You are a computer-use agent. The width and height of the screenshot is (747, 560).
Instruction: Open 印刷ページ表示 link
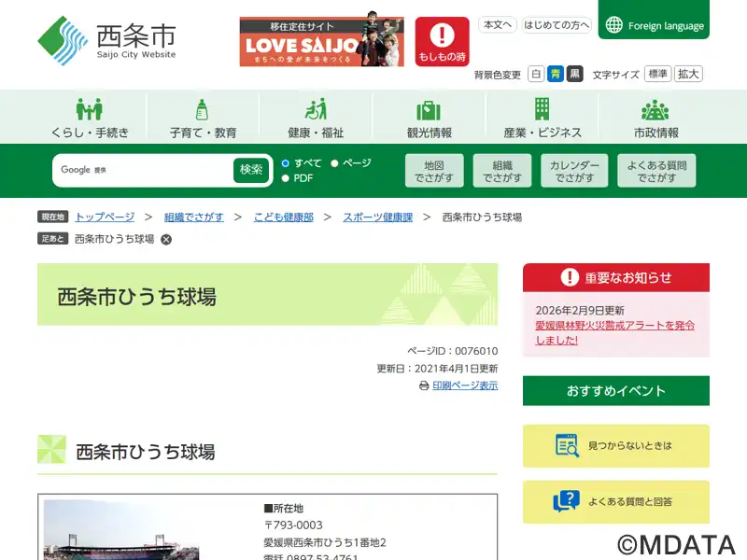coord(465,385)
